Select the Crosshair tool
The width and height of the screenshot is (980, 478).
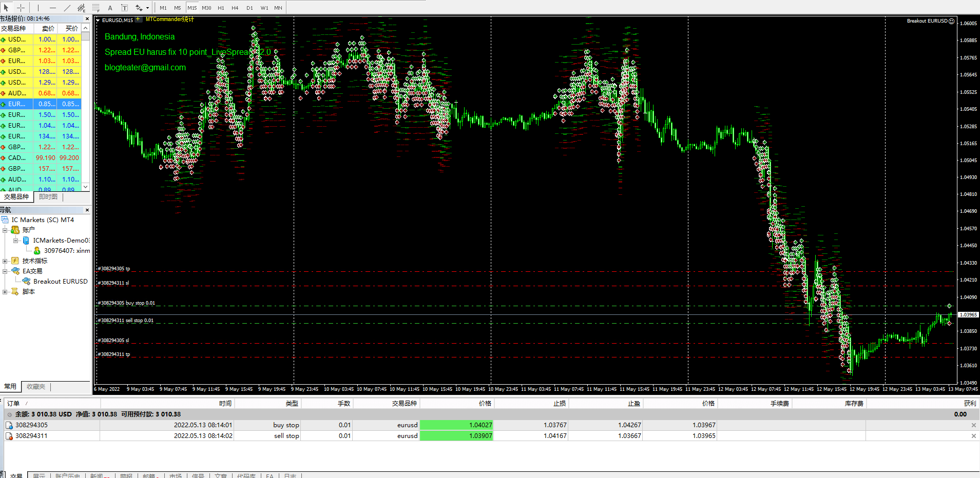[21, 8]
